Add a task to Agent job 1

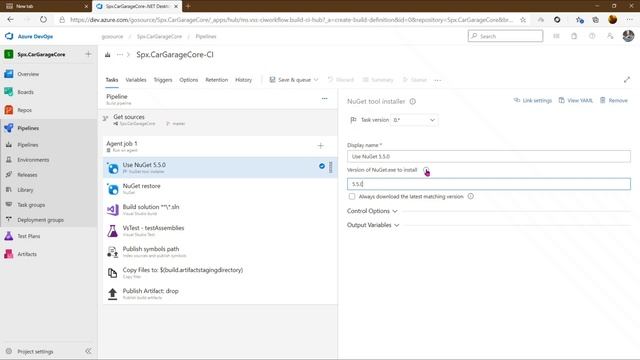point(320,146)
